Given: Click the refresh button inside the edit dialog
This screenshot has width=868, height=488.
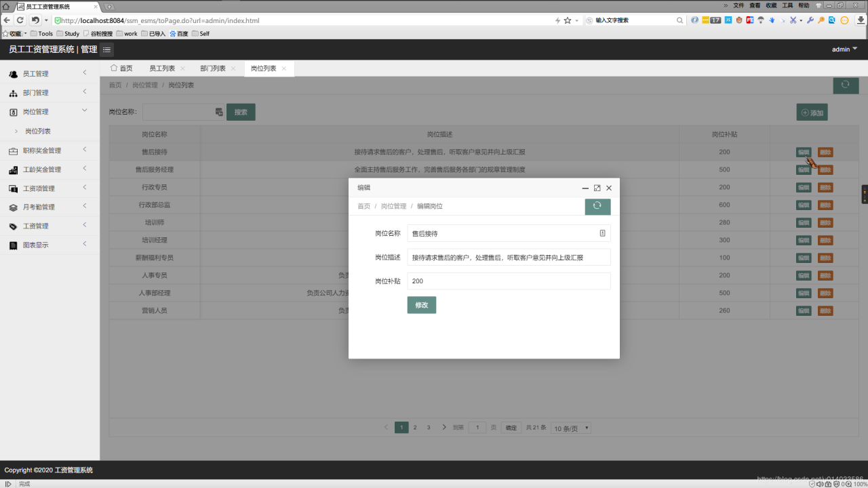Looking at the screenshot, I should (597, 207).
